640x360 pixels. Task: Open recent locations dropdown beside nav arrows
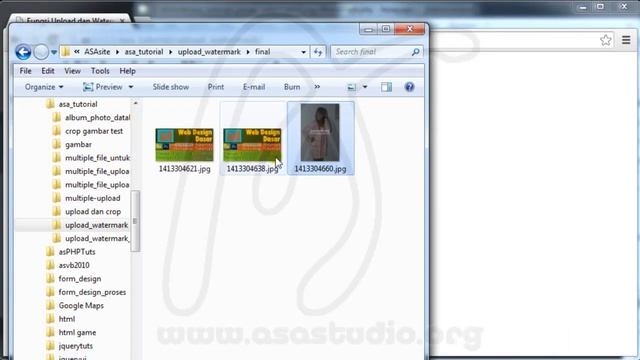pos(54,52)
